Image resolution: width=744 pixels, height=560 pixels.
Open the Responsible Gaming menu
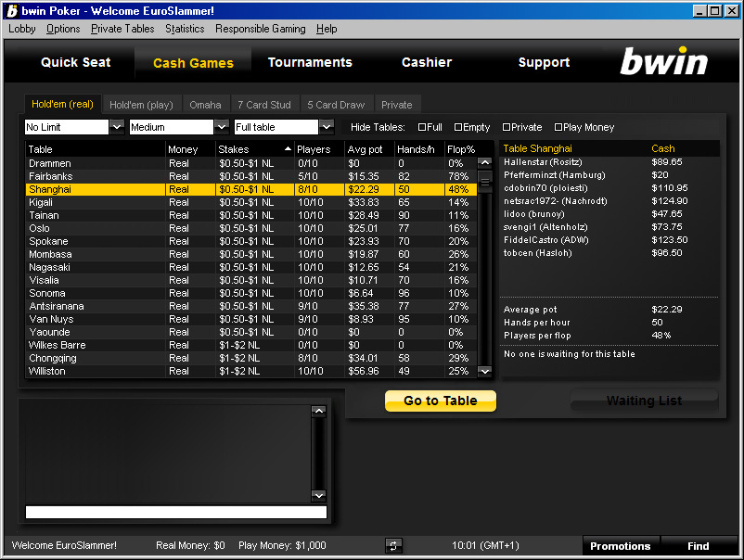(x=261, y=29)
